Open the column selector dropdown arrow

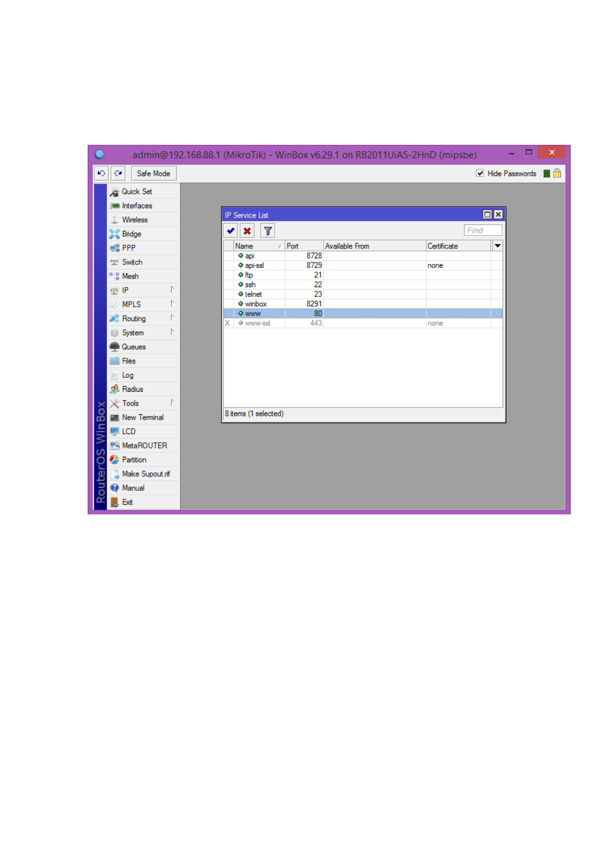tap(497, 246)
